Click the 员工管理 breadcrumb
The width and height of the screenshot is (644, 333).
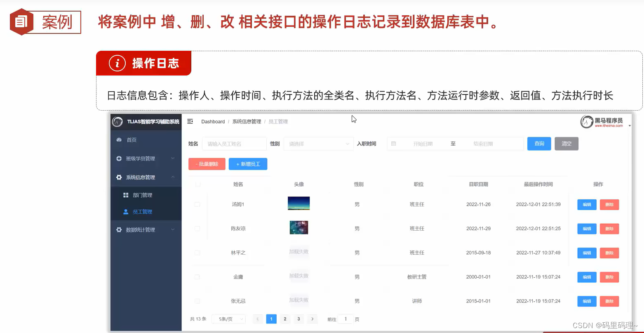coord(278,122)
